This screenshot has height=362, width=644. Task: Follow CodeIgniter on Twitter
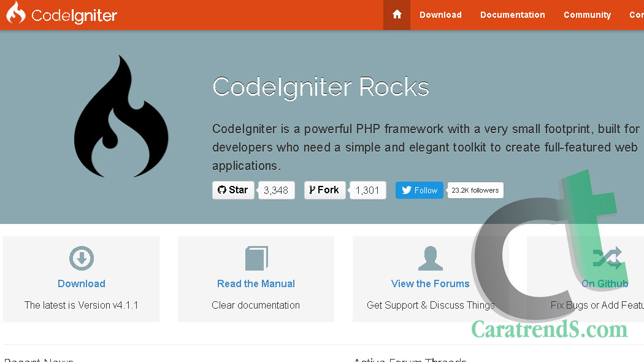420,190
